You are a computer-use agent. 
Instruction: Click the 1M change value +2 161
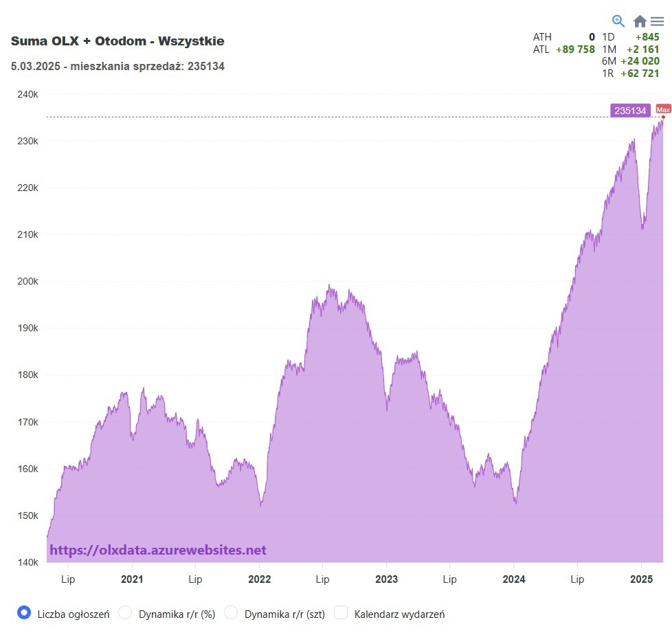point(642,49)
